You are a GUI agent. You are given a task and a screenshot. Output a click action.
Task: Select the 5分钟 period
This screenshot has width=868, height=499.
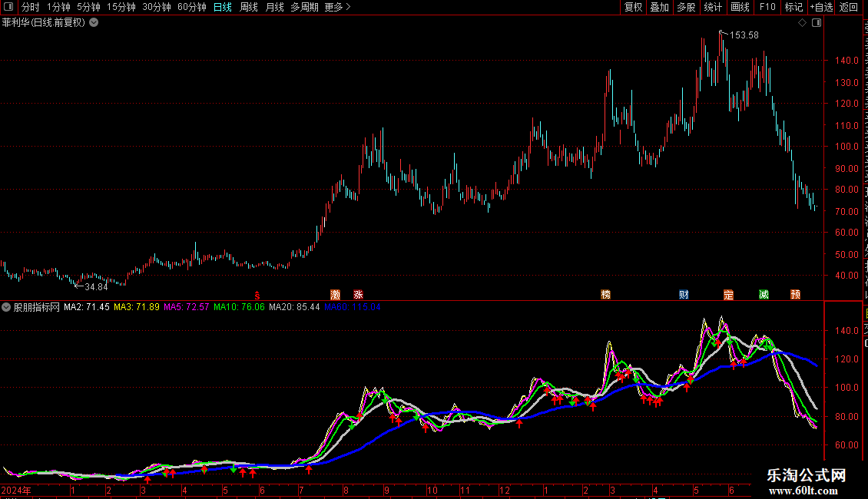(x=88, y=7)
